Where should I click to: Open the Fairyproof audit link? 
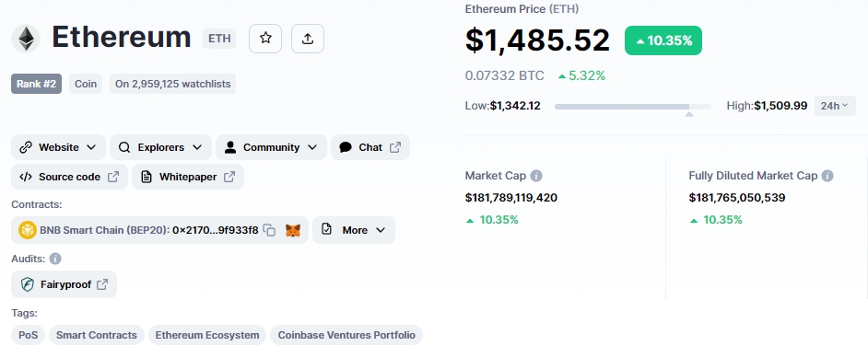coord(64,284)
